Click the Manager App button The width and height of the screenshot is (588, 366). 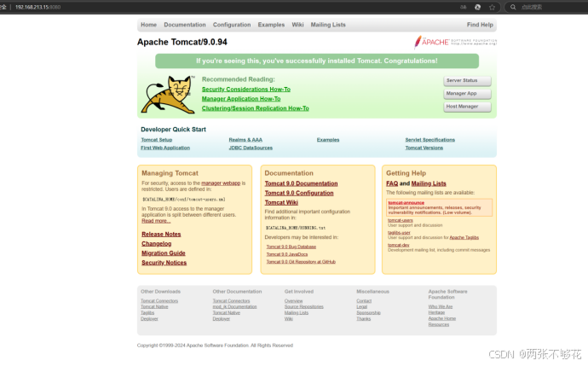pyautogui.click(x=467, y=94)
